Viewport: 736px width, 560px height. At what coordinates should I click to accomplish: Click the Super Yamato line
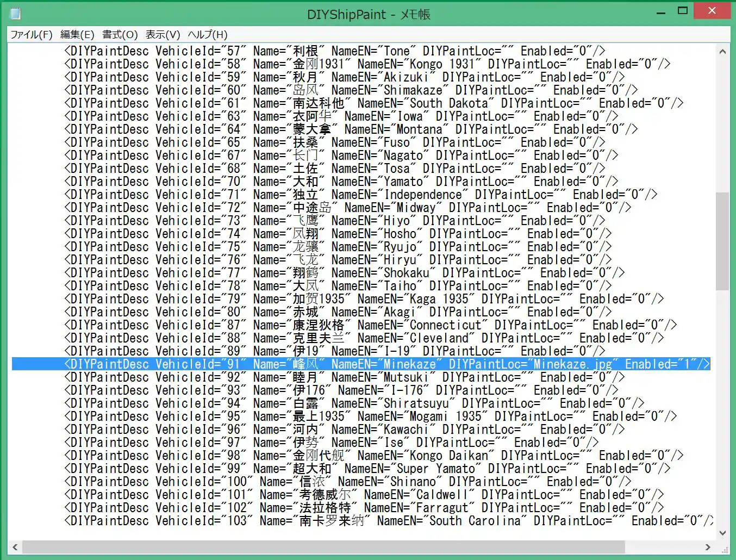(x=367, y=469)
